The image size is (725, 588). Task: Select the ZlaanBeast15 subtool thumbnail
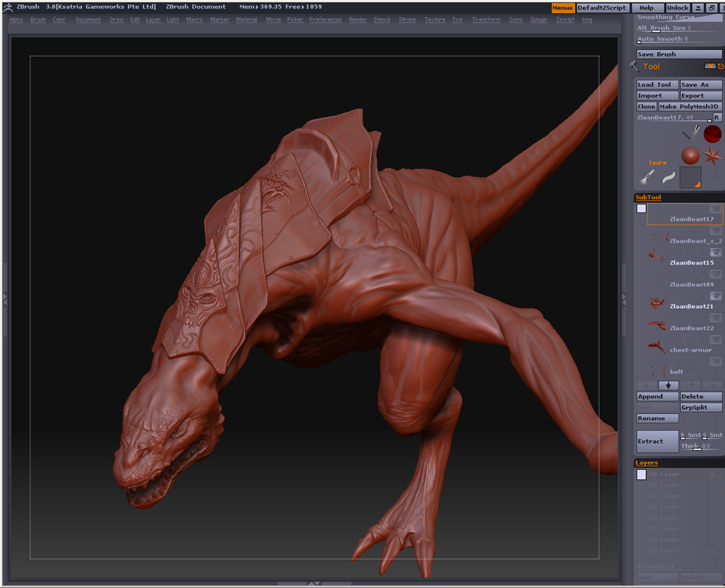pos(656,255)
